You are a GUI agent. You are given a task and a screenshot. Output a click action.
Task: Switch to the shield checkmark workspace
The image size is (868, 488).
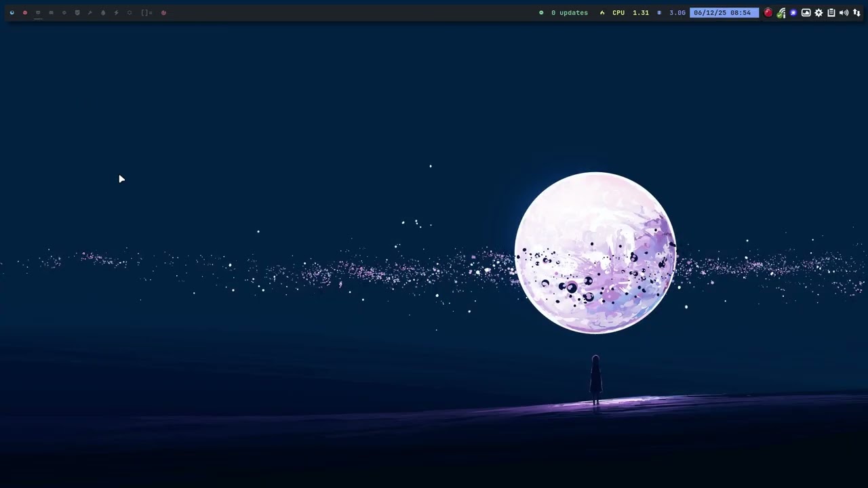77,12
